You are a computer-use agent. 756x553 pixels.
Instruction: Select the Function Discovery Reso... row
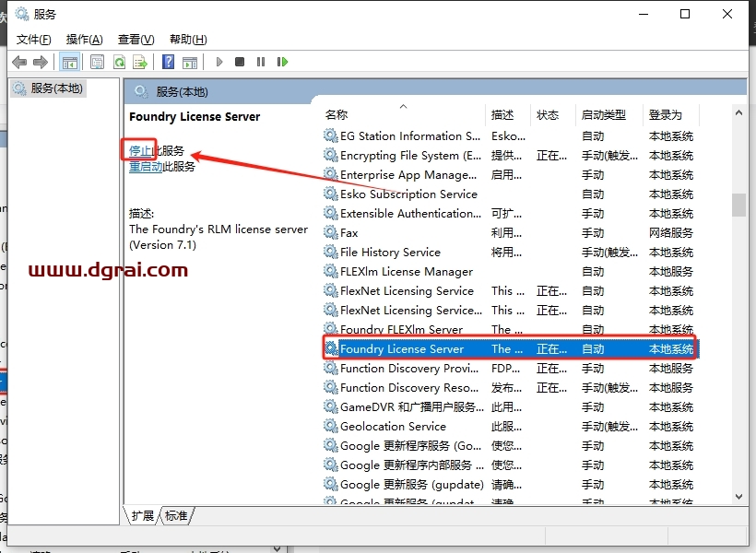(x=509, y=387)
